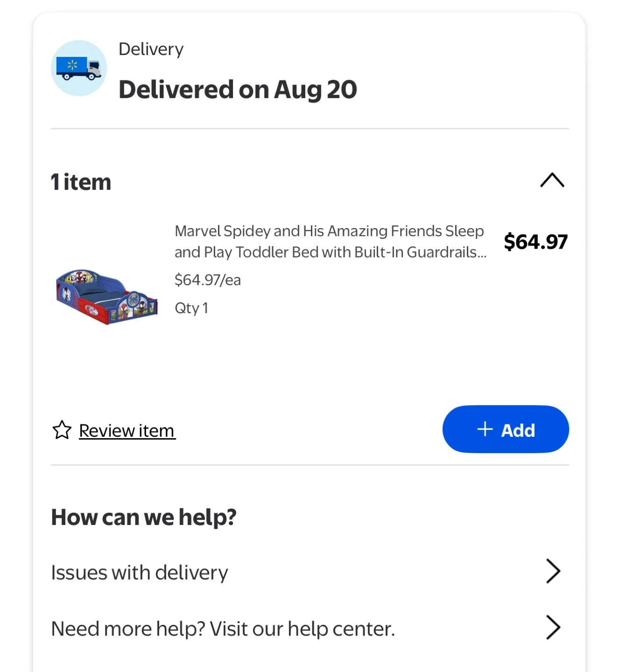Click the $64.97/ea unit price text
The image size is (620, 672).
click(207, 280)
